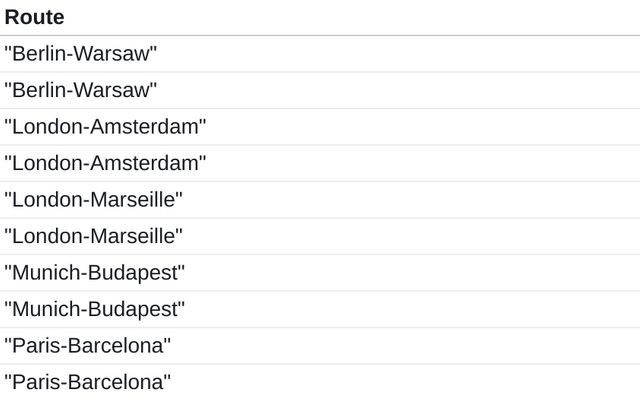Screen dimensions: 640x400
Task: Click the word Berlin in the topmost row
Action: pos(36,54)
